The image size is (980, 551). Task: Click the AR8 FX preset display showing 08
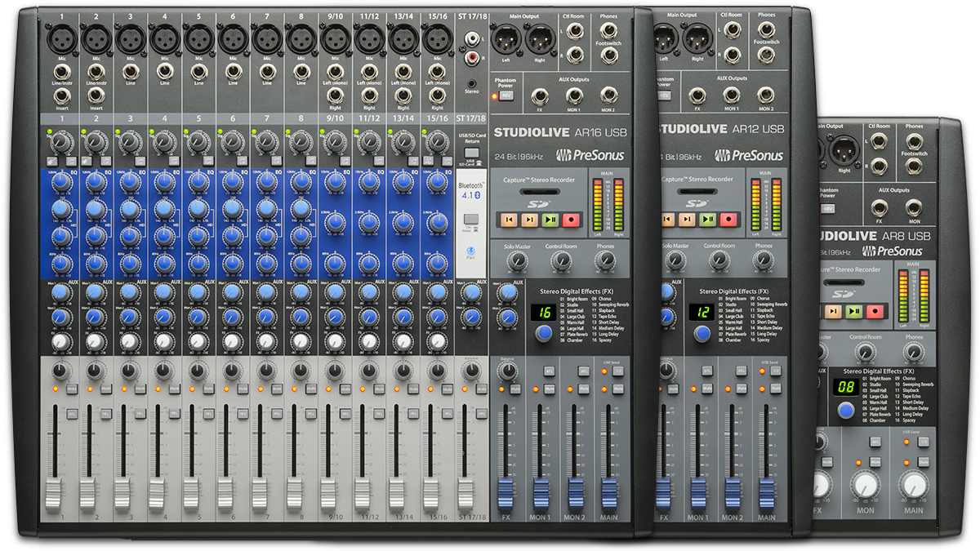click(x=846, y=388)
